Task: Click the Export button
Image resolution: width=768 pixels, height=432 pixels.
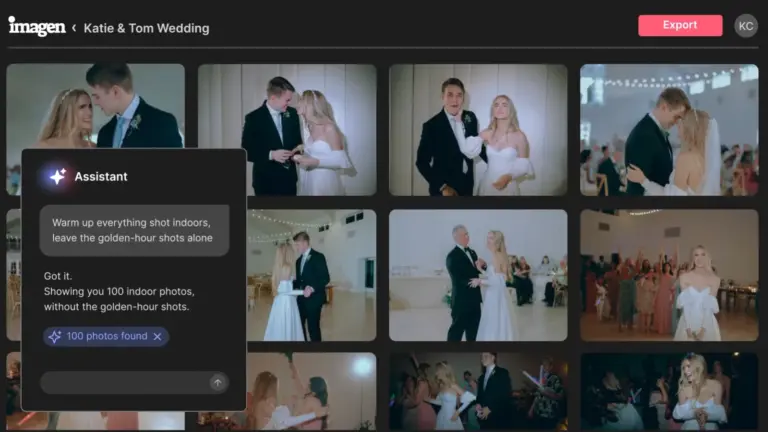Action: [x=680, y=25]
